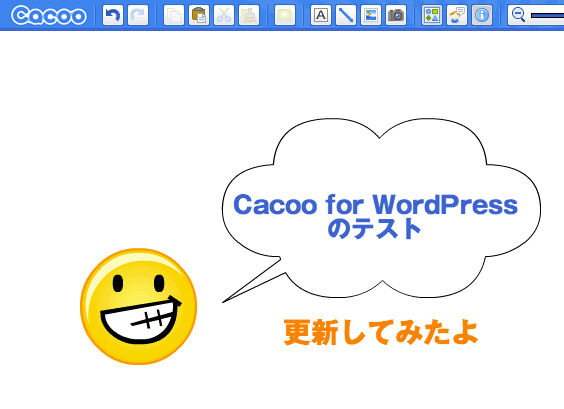Select the Text tool
The width and height of the screenshot is (564, 409).
[x=321, y=15]
